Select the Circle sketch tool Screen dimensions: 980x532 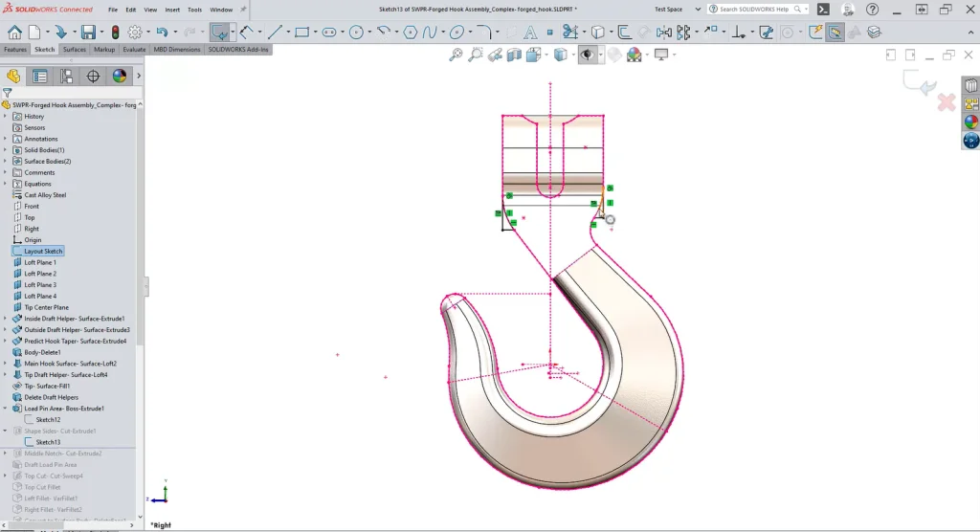click(356, 32)
